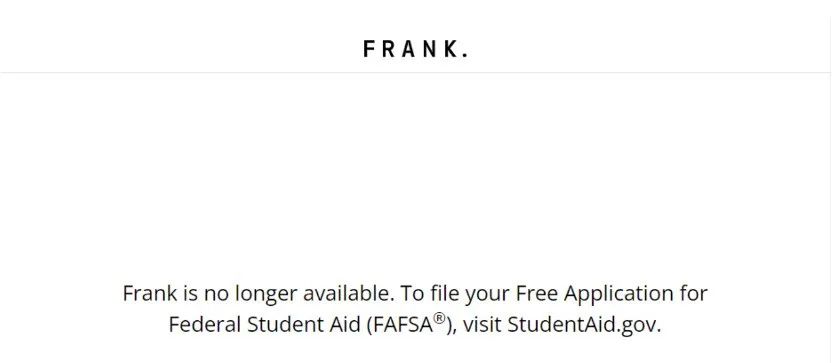Click the FAFSA acronym in the message
Viewport: 832px width, 363px height.
tap(403, 324)
